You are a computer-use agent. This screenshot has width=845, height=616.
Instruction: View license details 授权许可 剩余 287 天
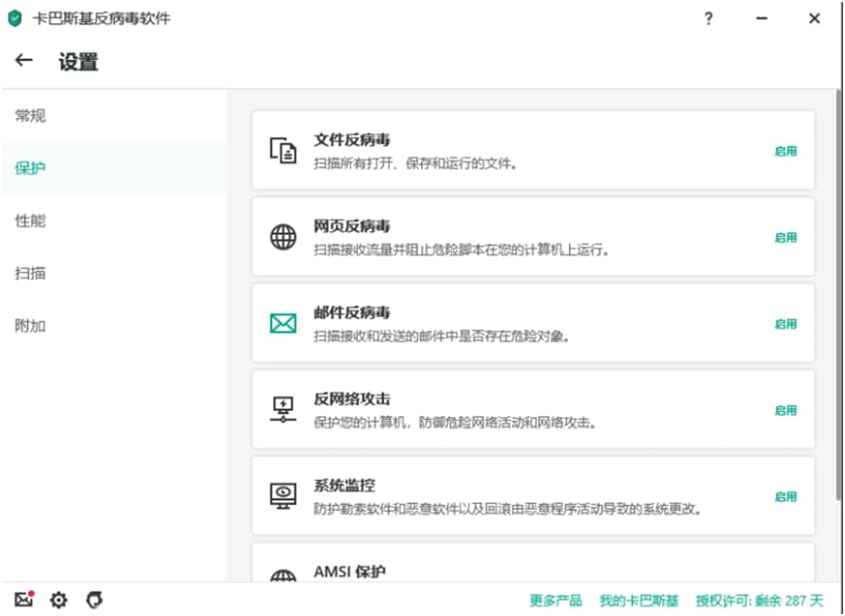coord(758,600)
